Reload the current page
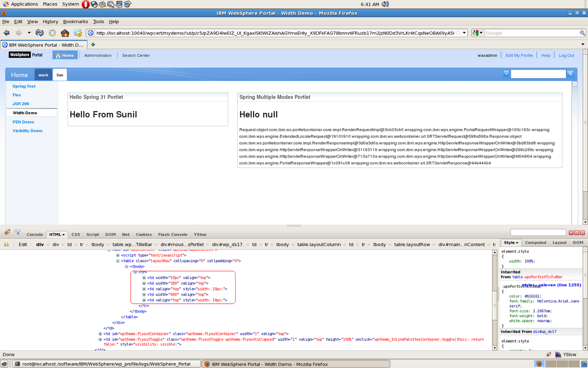 [39, 33]
